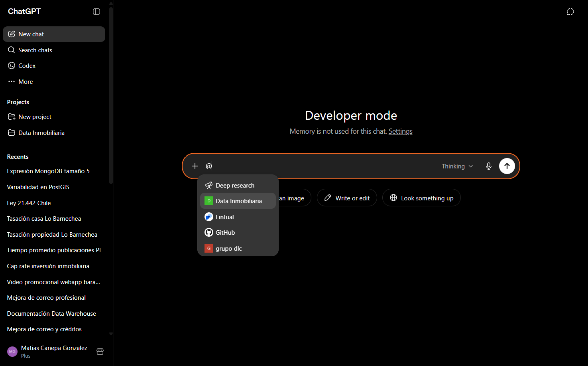Open Codex via its icon

pos(12,65)
